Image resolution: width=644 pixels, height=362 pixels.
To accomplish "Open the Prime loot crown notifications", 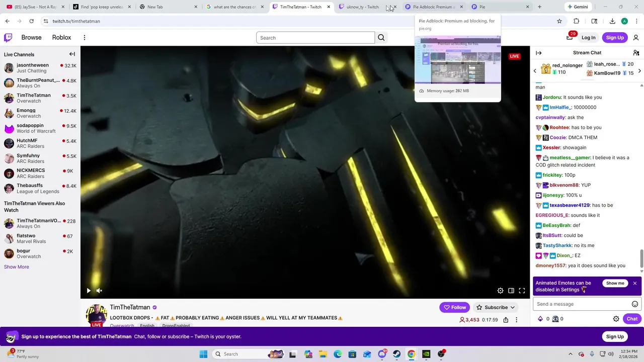I will pos(570,37).
